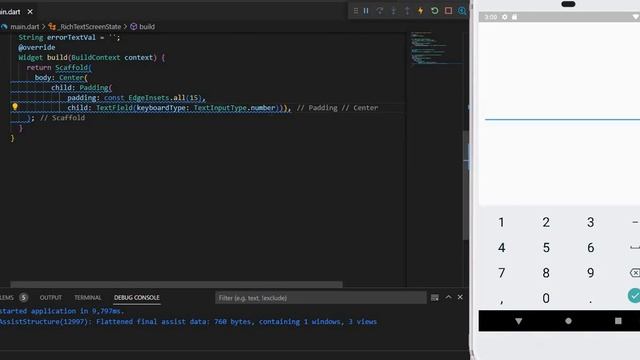Screen dimensions: 640x360
Task: Click the 'started application' console line
Action: (x=62, y=311)
